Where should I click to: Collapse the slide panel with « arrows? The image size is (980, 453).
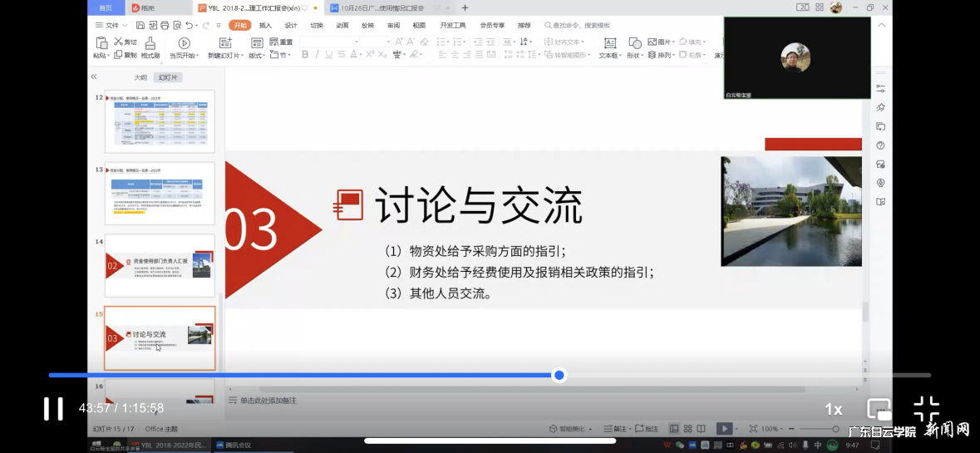point(94,76)
